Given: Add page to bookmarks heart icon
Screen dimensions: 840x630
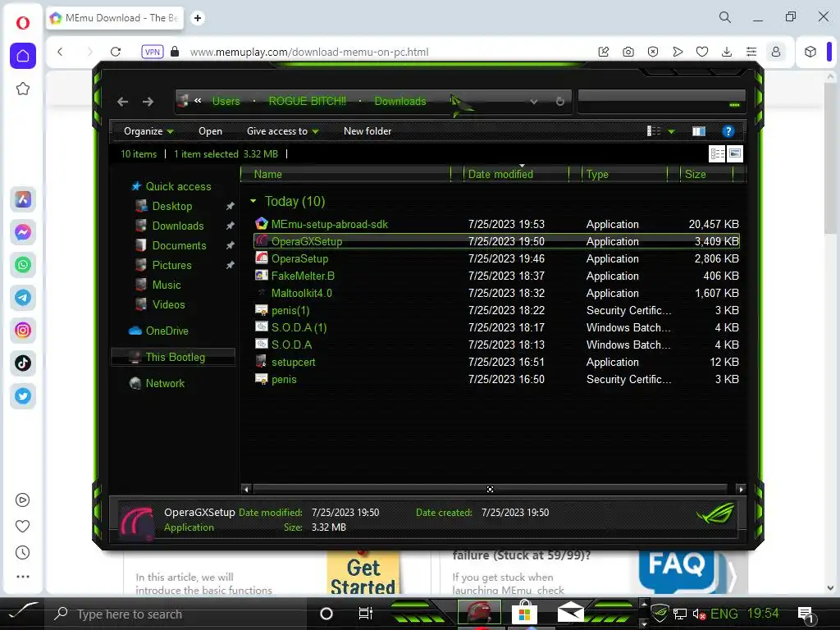Looking at the screenshot, I should [x=702, y=52].
